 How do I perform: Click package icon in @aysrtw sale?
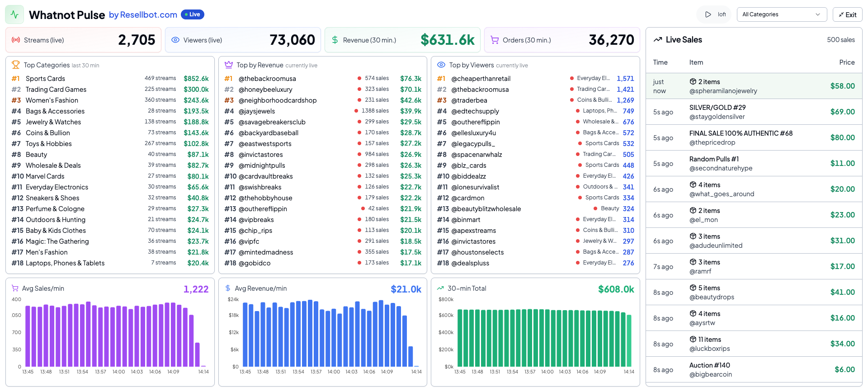pyautogui.click(x=693, y=313)
